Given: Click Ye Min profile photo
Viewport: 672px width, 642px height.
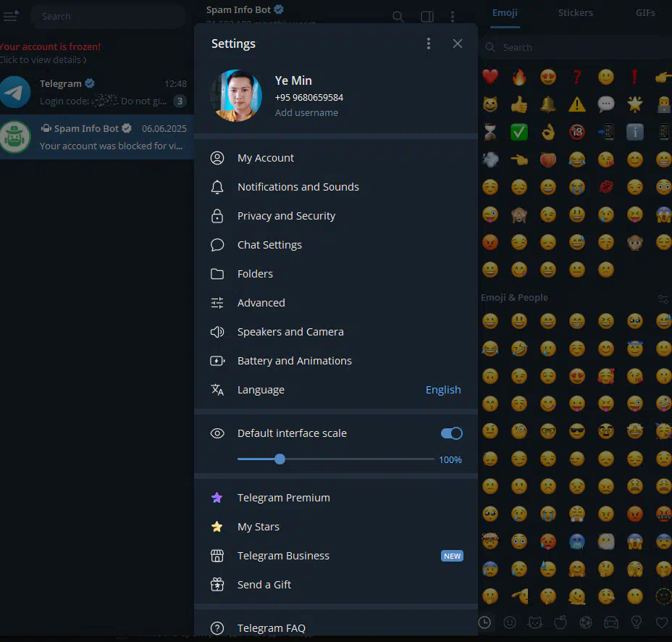Looking at the screenshot, I should click(236, 96).
